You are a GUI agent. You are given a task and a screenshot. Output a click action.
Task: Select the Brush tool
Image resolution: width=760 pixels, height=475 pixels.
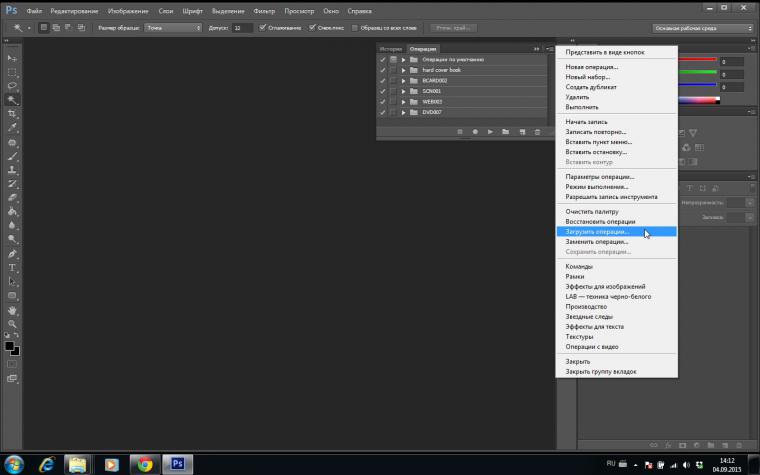coord(12,156)
